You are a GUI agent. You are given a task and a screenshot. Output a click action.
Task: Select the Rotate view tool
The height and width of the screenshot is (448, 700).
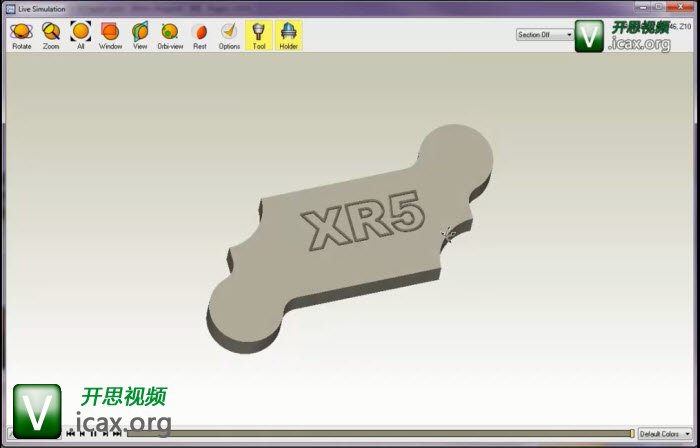(x=21, y=36)
